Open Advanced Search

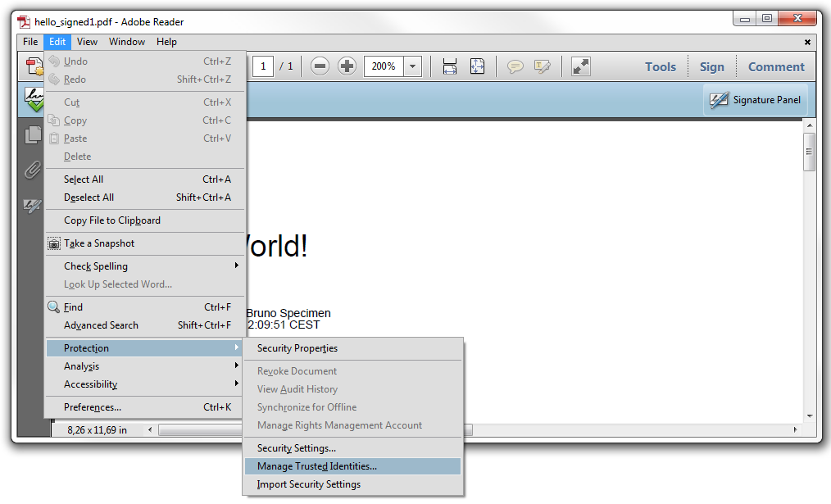(145, 325)
